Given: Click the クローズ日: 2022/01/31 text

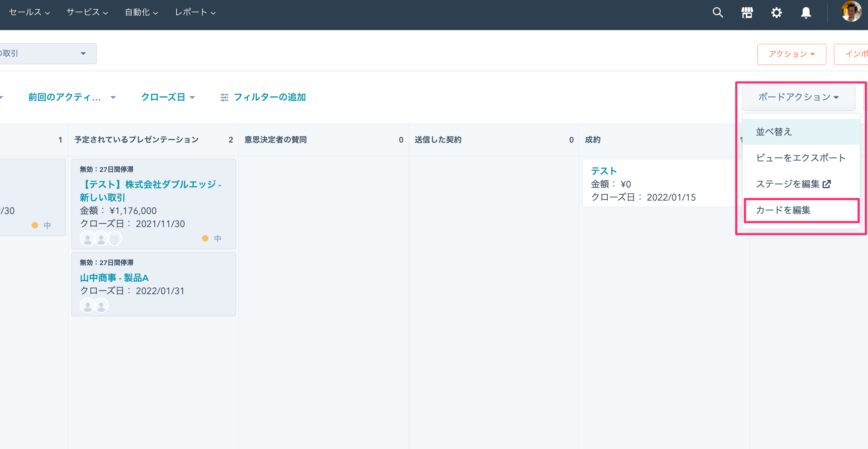Looking at the screenshot, I should click(132, 291).
